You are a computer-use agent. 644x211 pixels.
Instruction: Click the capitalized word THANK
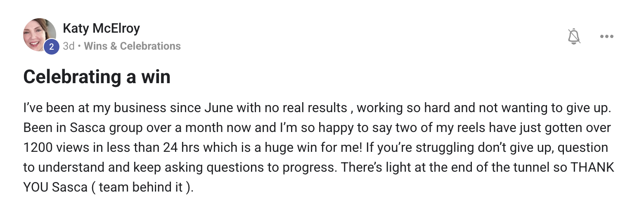(x=592, y=168)
